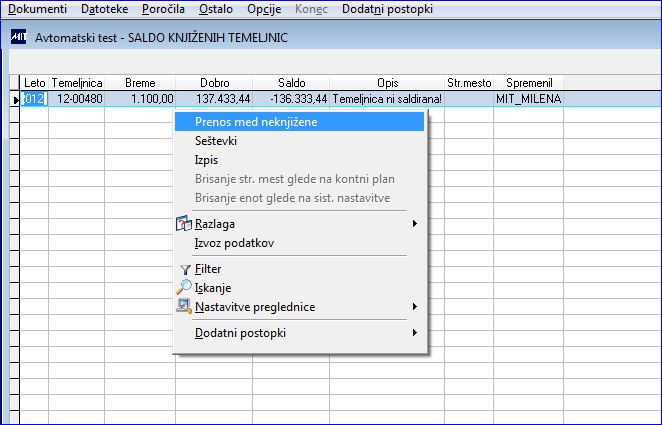The width and height of the screenshot is (662, 425).
Task: Click the Saldo column header
Action: coord(291,83)
